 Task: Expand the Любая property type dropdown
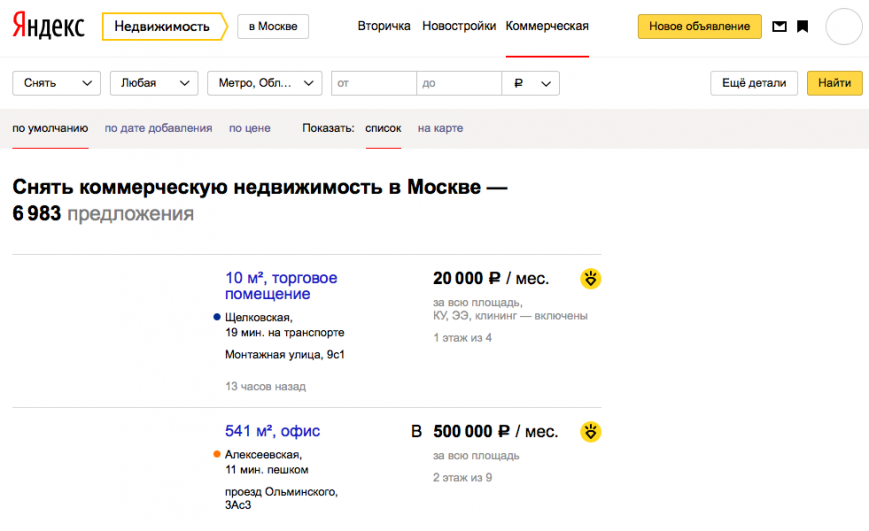[x=154, y=83]
